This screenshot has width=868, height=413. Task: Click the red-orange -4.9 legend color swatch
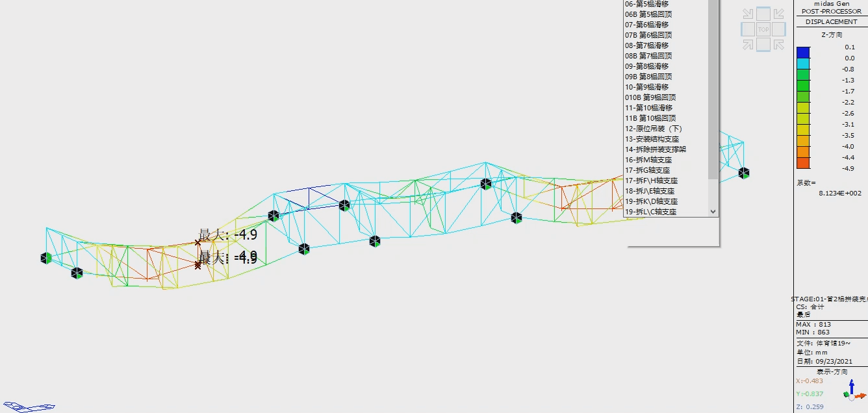[803, 162]
